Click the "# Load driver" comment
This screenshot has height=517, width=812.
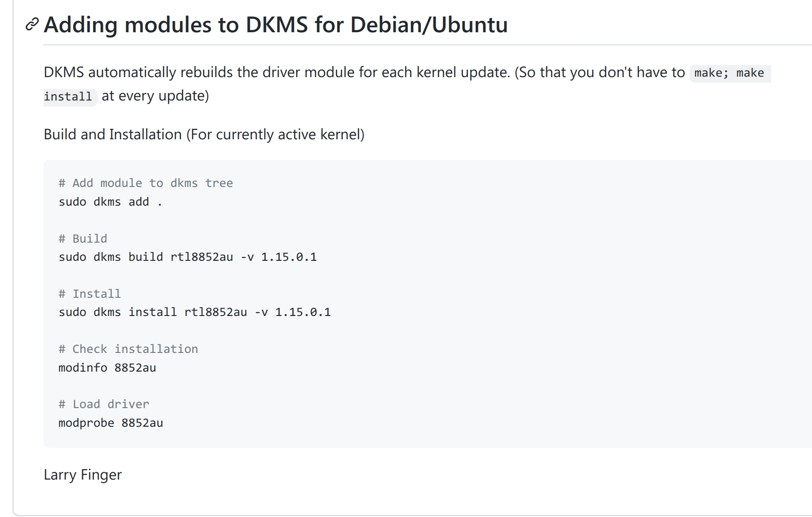click(x=103, y=404)
